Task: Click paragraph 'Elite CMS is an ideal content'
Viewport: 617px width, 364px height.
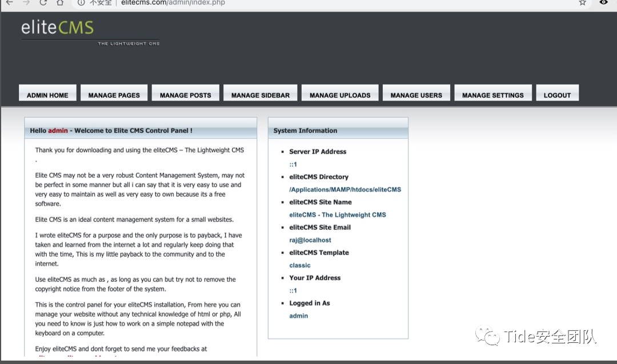Action: coord(134,219)
